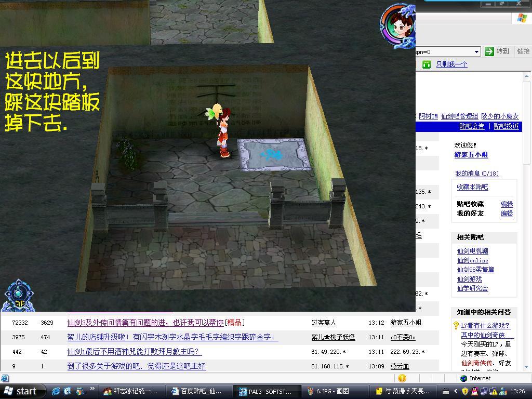Click the QQ penguin tray icon
532x399 pixels.
pyautogui.click(x=474, y=391)
